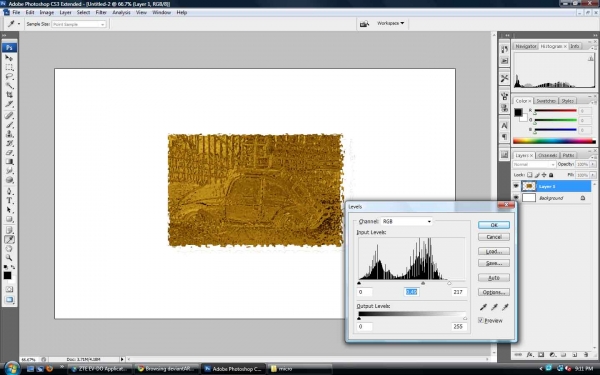Click the Auto button in Levels
This screenshot has width=600, height=375.
494,278
